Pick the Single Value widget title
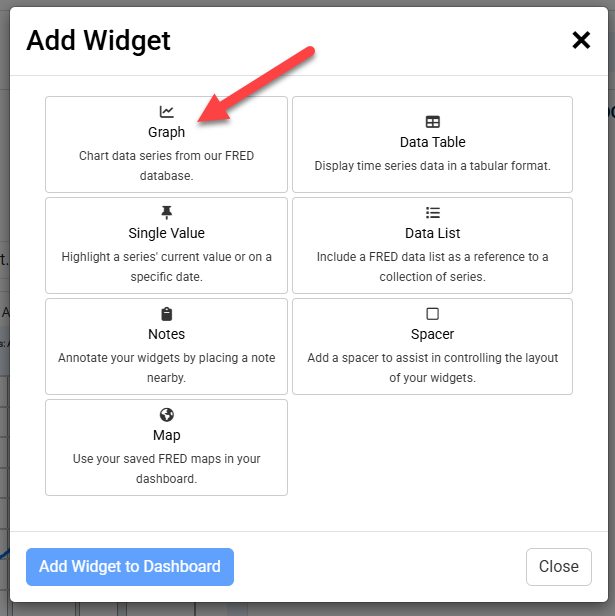The width and height of the screenshot is (615, 616). click(x=167, y=233)
